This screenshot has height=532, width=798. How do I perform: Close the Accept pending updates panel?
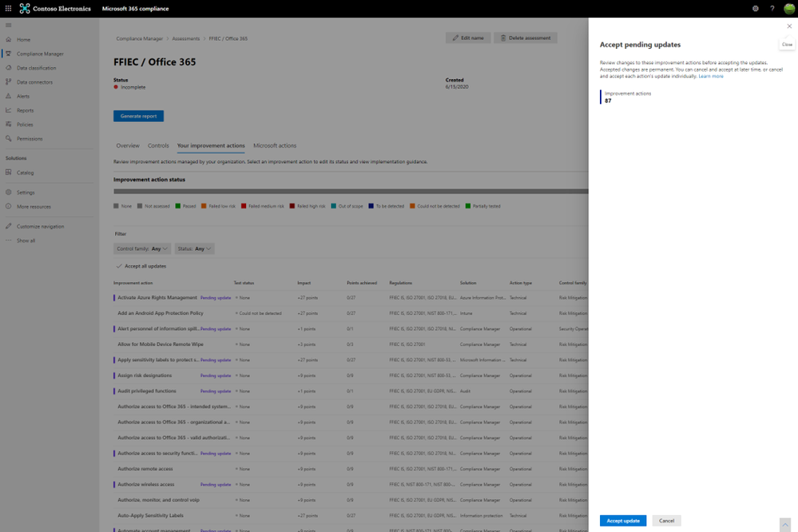pyautogui.click(x=789, y=26)
